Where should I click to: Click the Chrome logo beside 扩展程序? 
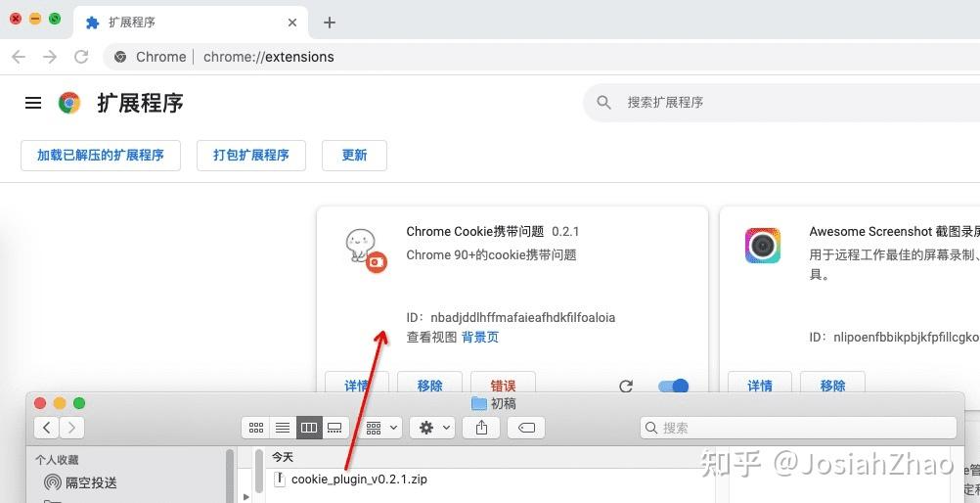click(x=69, y=103)
